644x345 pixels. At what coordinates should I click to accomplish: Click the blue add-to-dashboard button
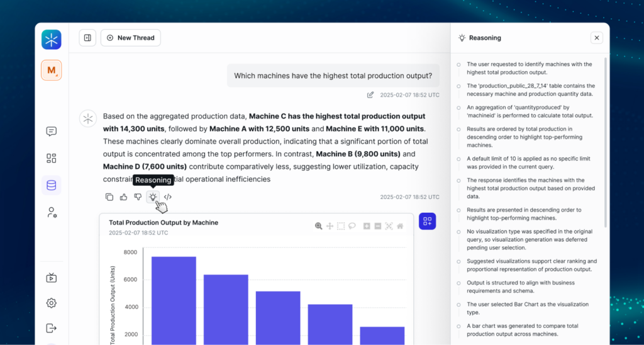(x=428, y=221)
